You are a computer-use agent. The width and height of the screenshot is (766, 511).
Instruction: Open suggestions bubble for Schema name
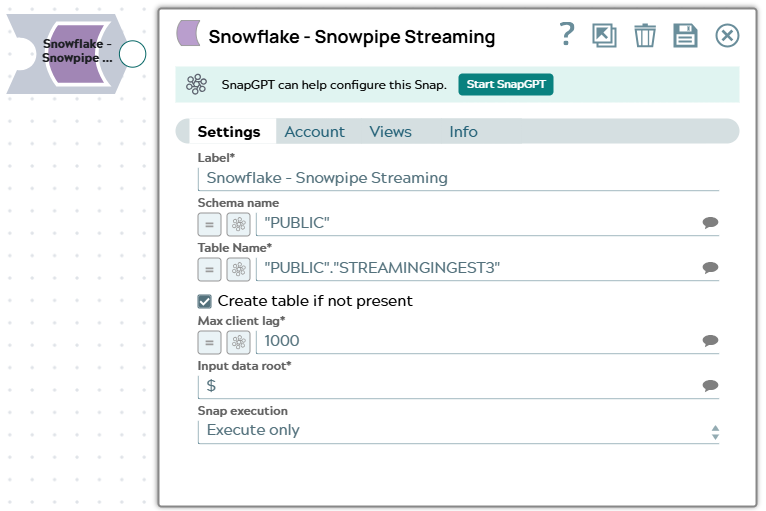coord(710,223)
